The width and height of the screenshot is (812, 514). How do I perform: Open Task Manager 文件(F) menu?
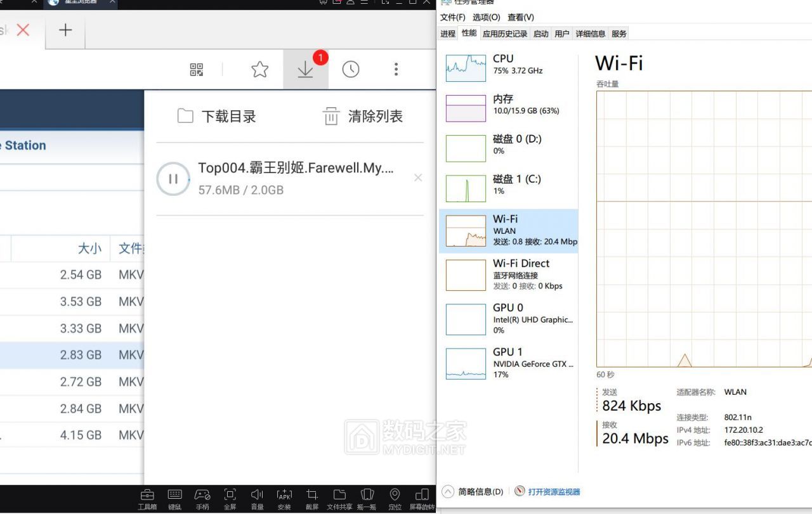[x=453, y=17]
